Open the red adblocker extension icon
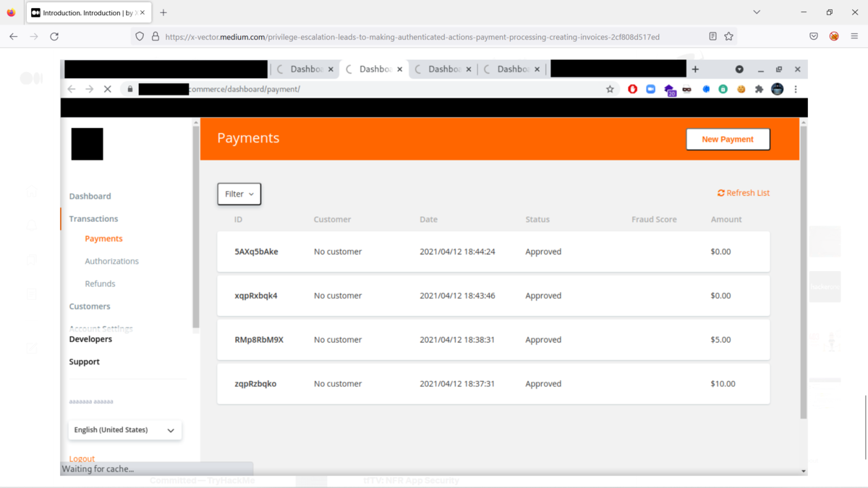This screenshot has height=488, width=868. [x=632, y=89]
